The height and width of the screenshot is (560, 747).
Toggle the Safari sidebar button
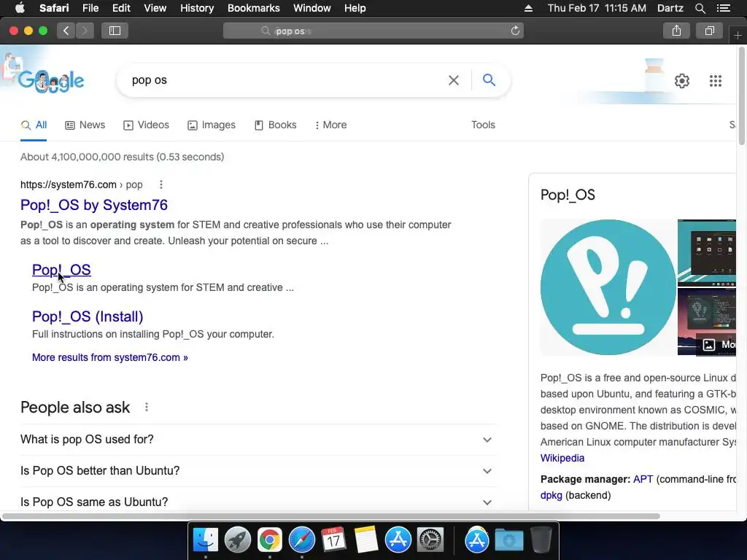click(x=115, y=31)
